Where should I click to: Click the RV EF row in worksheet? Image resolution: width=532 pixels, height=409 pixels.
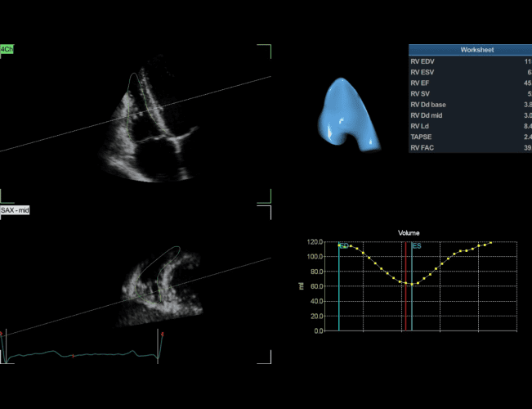(470, 83)
